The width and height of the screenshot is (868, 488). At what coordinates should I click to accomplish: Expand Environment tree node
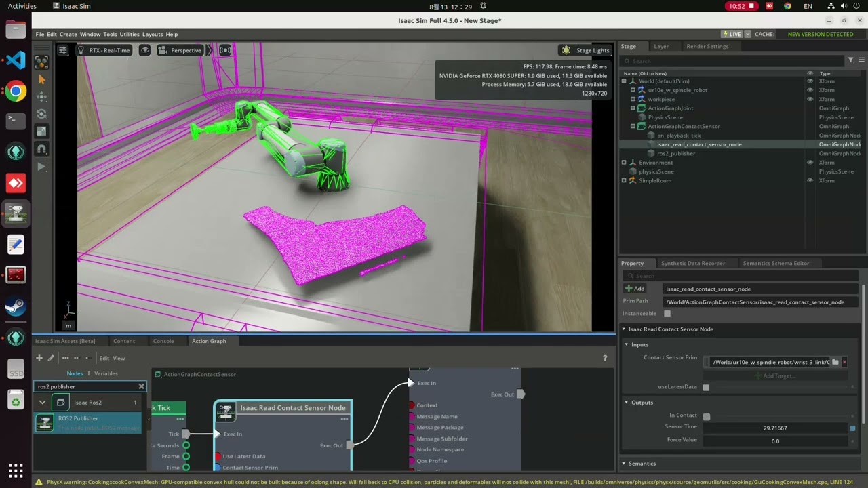(x=624, y=163)
